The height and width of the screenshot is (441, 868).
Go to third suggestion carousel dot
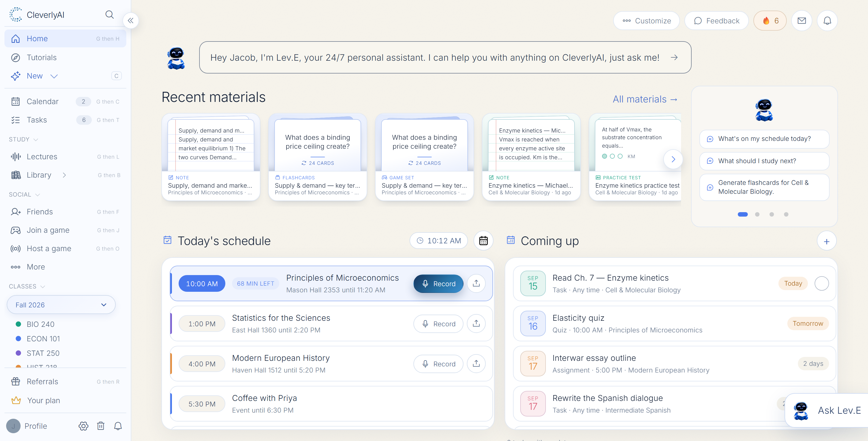(771, 214)
